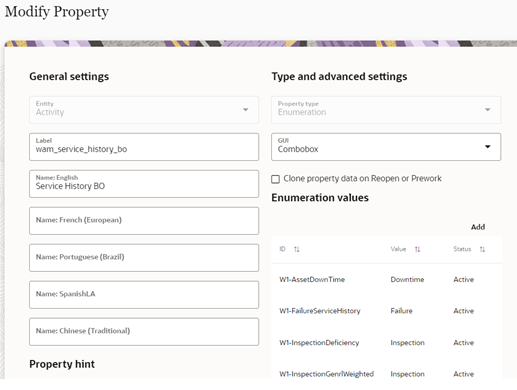Viewport: 517px width, 390px height.
Task: Focus the Name: French (European) field
Action: (144, 221)
